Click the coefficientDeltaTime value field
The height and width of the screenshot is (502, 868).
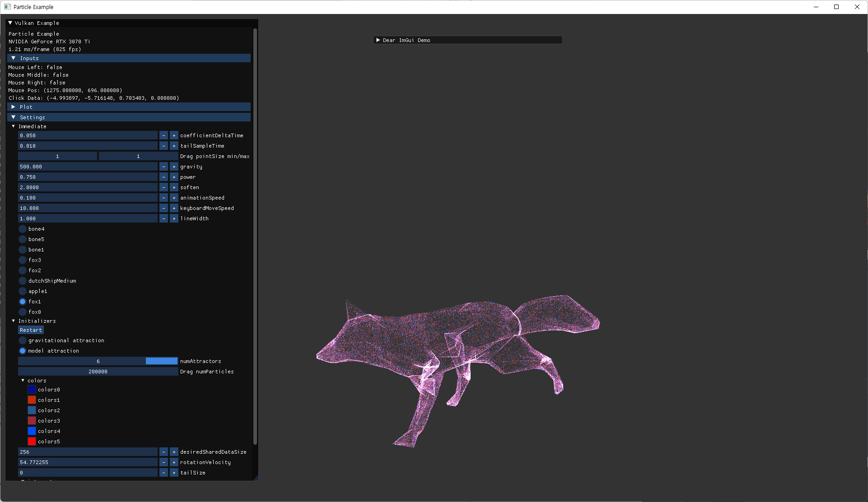click(88, 135)
